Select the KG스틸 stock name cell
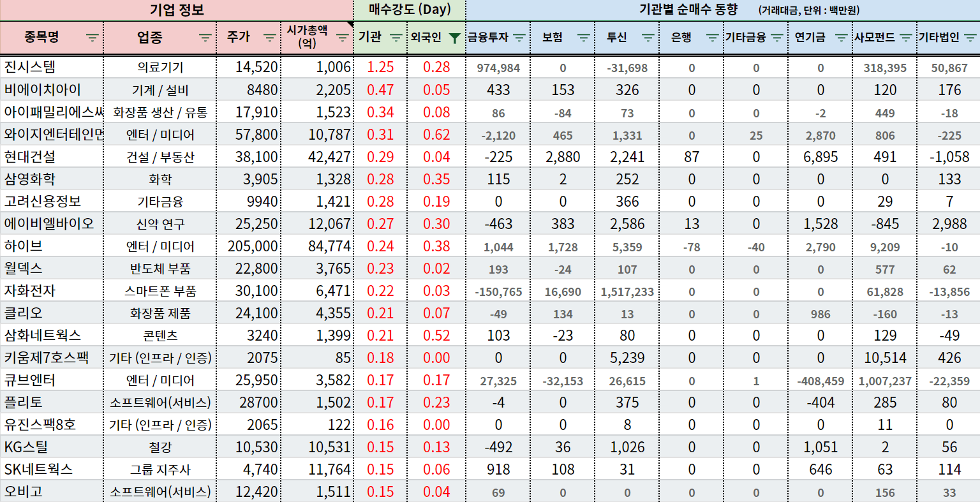The width and height of the screenshot is (980, 502). pos(51,447)
